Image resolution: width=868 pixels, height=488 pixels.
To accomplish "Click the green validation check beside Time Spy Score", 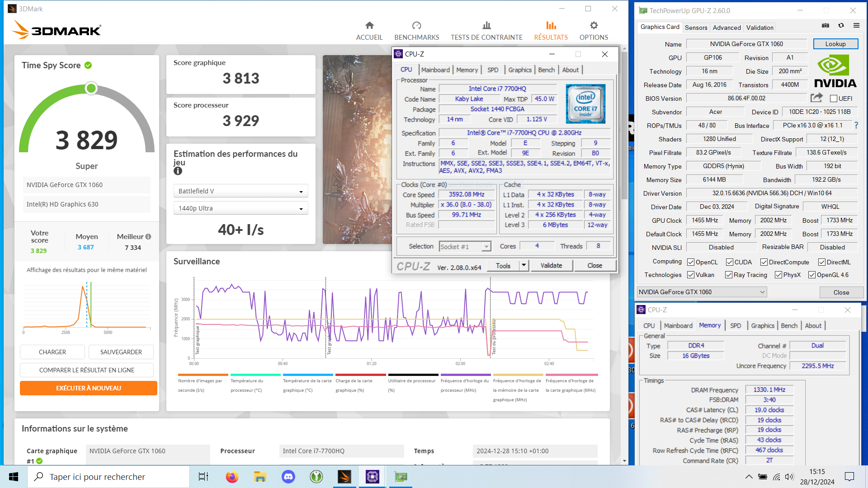I will point(88,65).
